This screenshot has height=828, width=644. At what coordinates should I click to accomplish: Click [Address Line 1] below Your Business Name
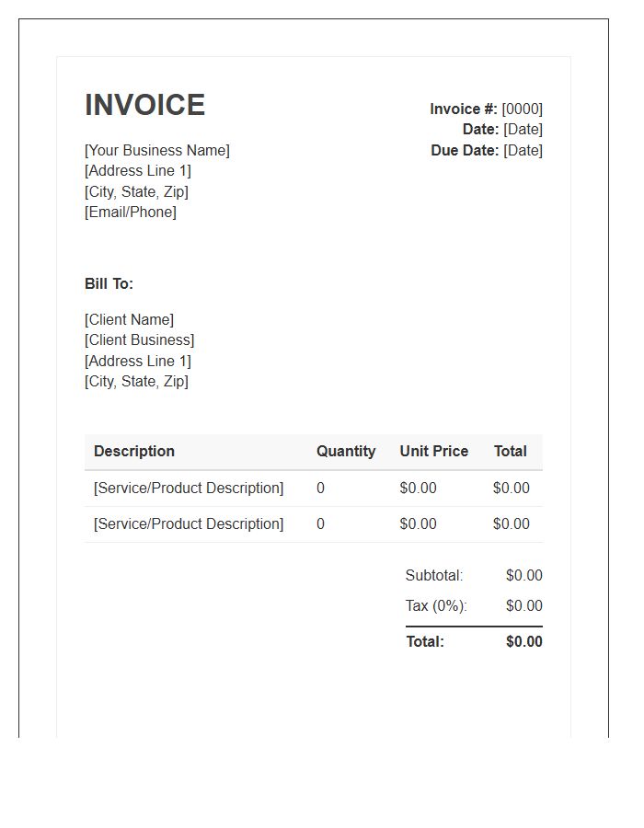tap(138, 171)
